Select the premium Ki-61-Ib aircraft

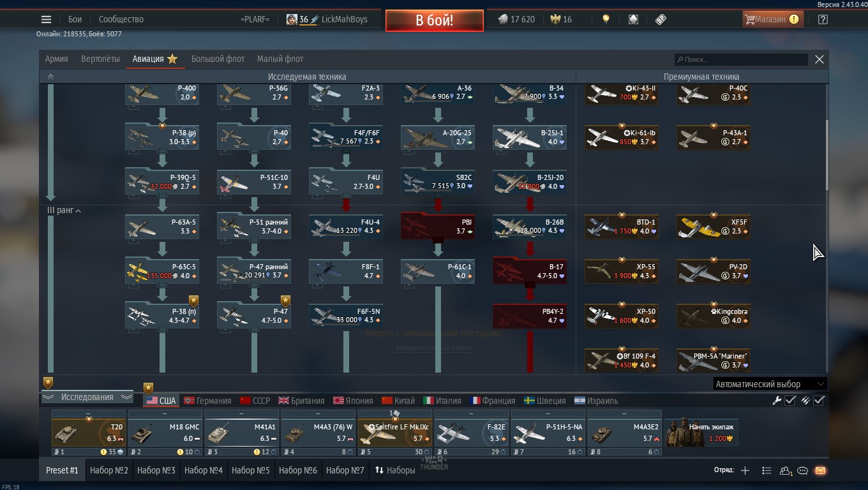622,137
